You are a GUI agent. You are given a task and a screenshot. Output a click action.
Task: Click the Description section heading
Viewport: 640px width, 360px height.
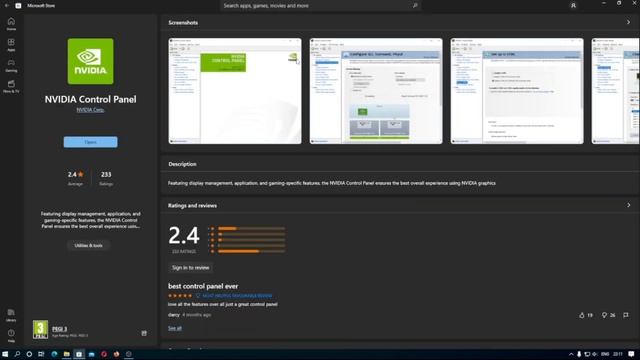182,164
